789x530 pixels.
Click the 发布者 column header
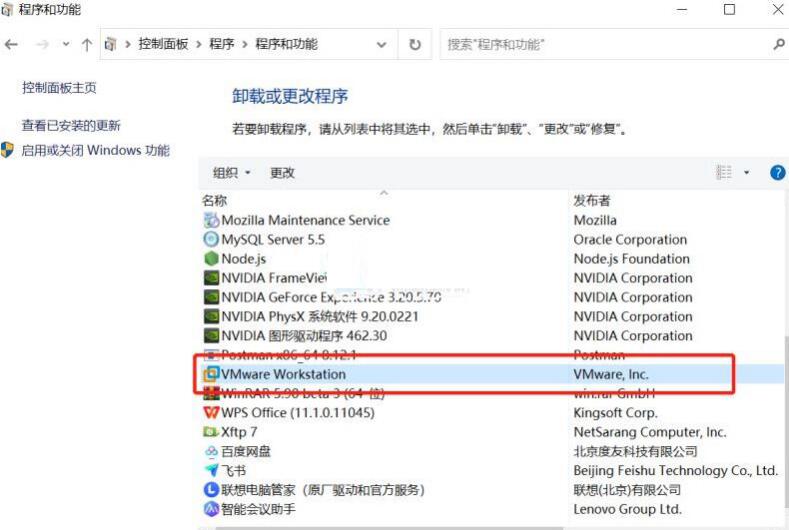pyautogui.click(x=592, y=200)
